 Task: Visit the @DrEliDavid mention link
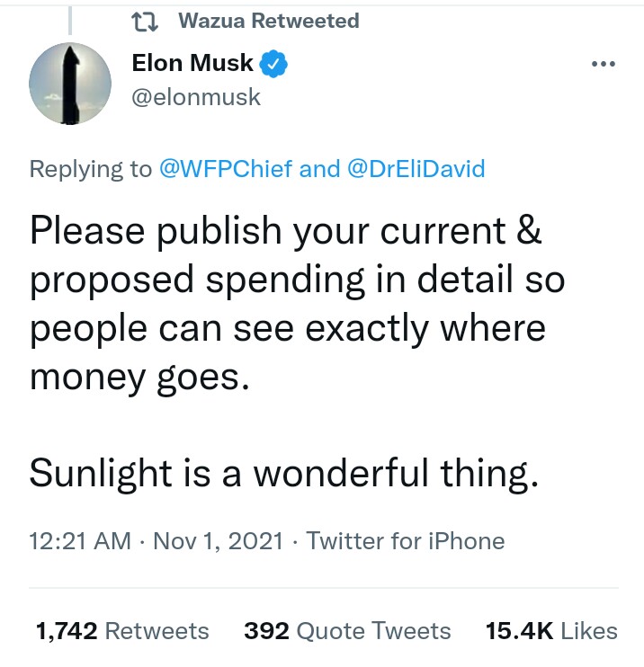(416, 168)
